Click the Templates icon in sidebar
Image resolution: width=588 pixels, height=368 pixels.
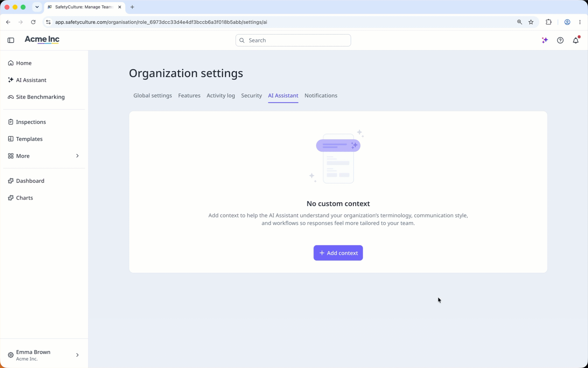[x=11, y=139]
